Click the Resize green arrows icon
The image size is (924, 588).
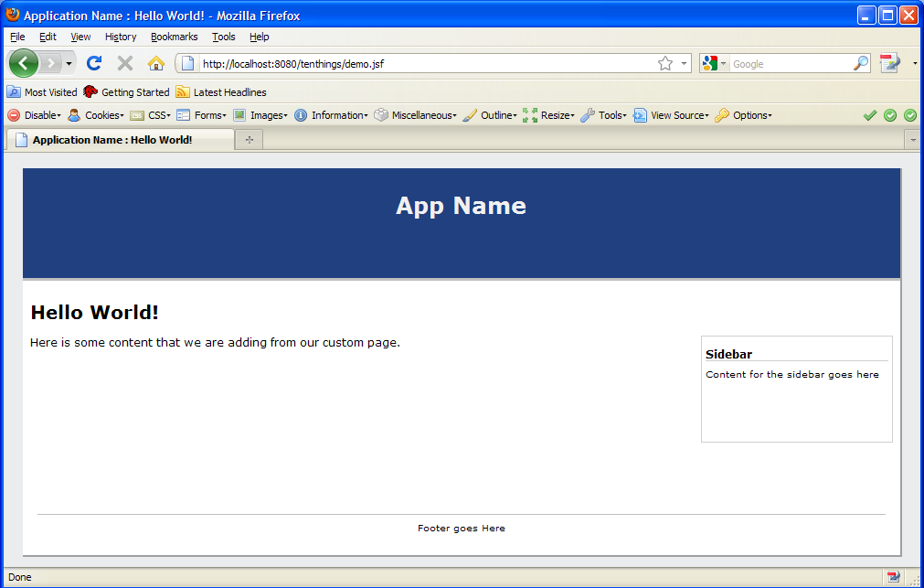[x=530, y=115]
